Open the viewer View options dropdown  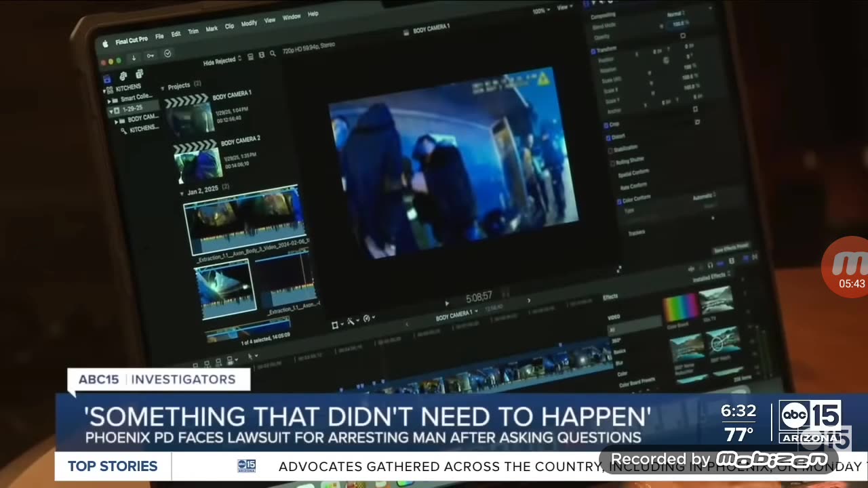coord(565,7)
